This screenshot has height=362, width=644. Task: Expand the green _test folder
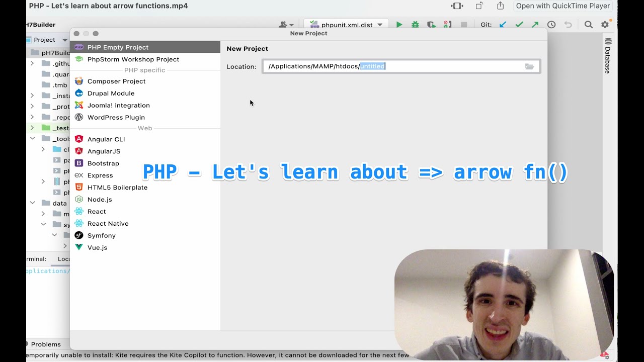click(32, 128)
